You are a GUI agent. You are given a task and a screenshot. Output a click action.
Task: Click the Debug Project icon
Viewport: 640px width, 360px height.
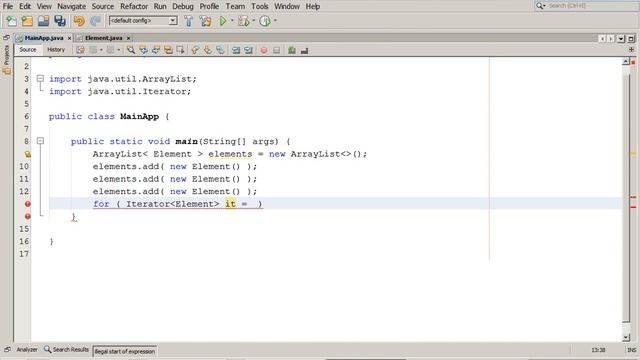[x=244, y=21]
